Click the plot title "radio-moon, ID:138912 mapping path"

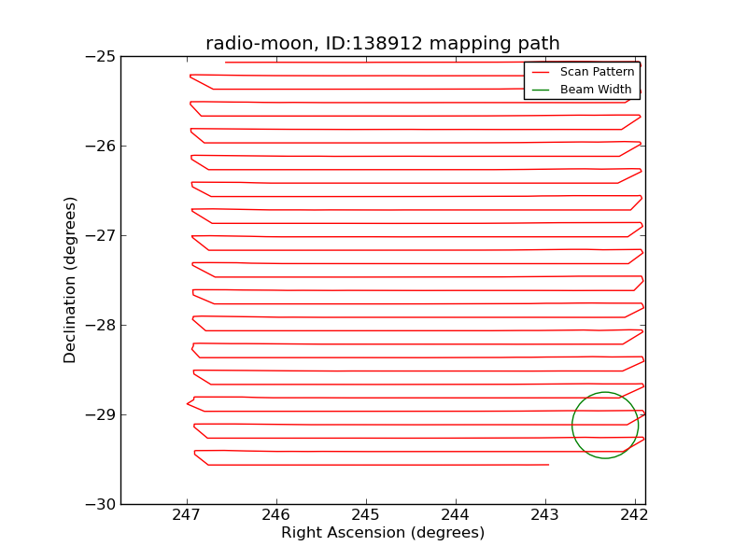383,44
